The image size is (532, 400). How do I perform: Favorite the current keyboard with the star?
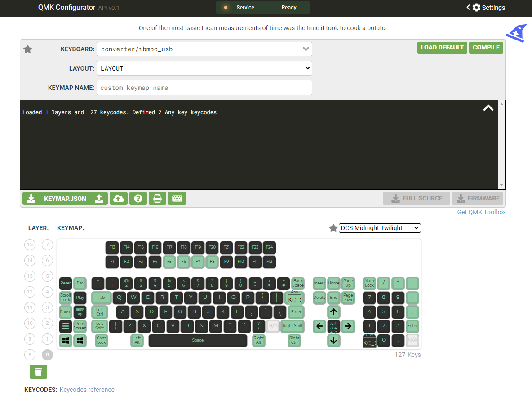click(27, 49)
